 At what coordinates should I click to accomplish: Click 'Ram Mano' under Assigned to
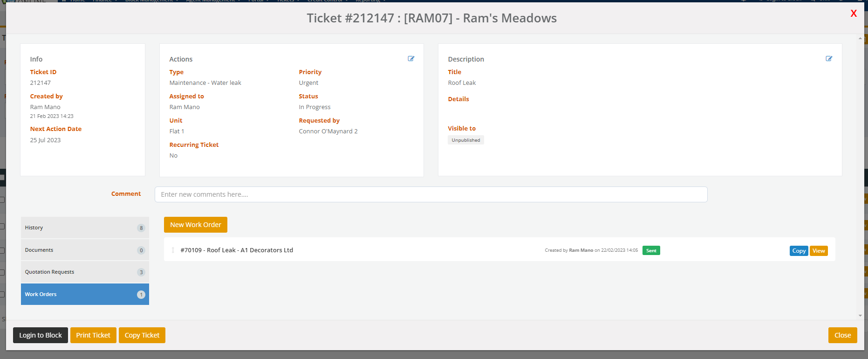[x=185, y=107]
